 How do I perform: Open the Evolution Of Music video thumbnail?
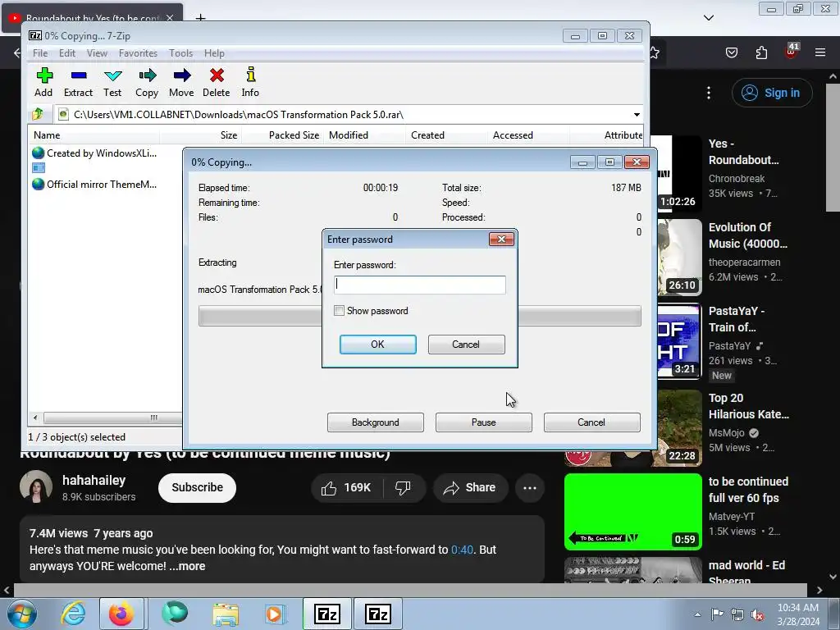680,257
